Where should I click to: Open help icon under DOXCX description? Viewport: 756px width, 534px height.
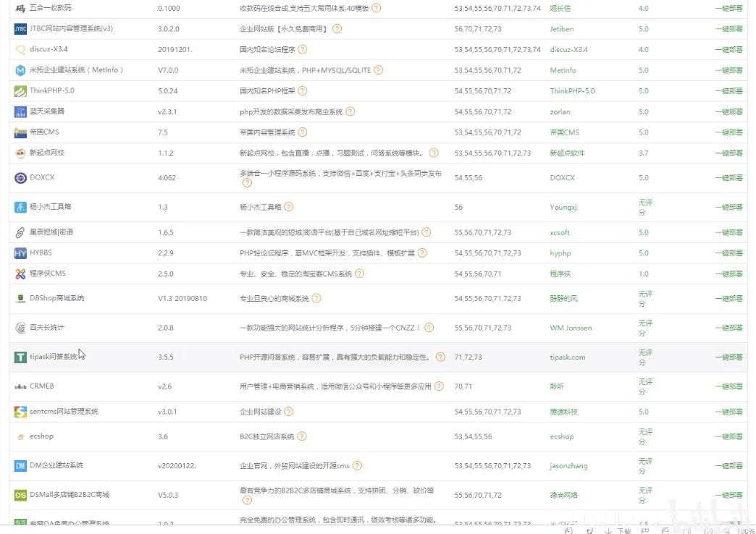pyautogui.click(x=247, y=182)
